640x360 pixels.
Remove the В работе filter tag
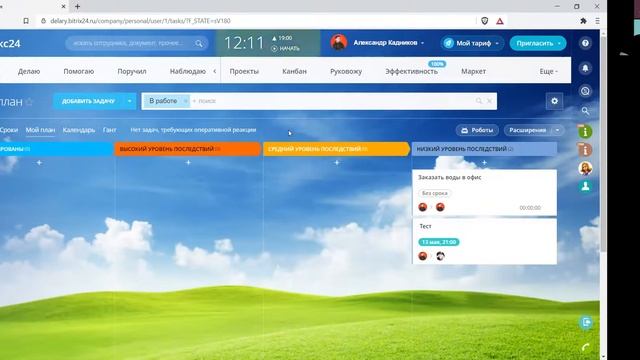(185, 101)
